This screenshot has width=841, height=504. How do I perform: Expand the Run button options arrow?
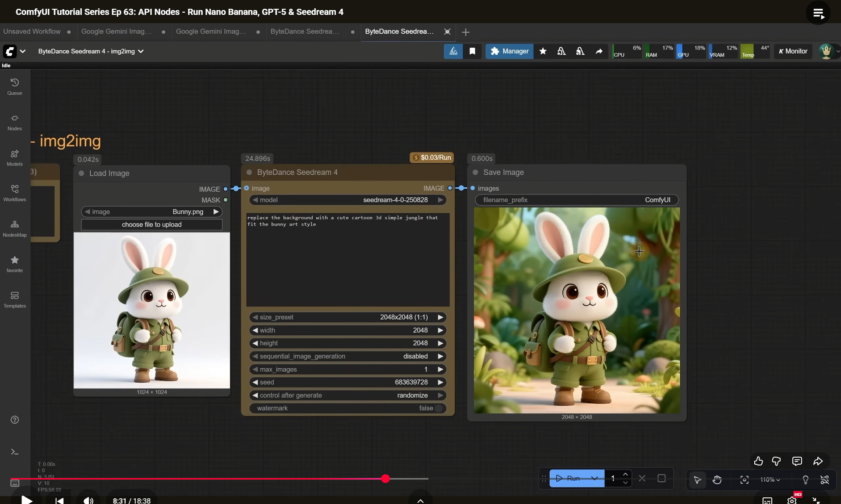[x=594, y=478]
